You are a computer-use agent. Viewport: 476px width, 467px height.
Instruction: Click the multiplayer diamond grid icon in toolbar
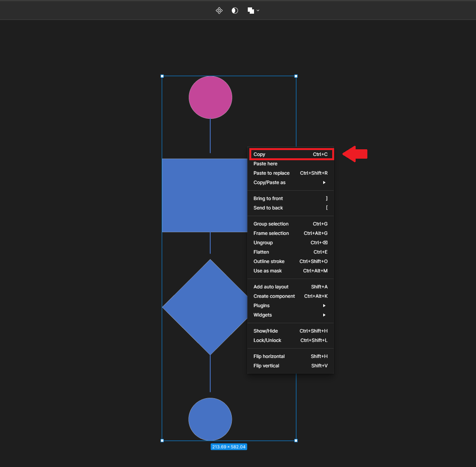219,11
